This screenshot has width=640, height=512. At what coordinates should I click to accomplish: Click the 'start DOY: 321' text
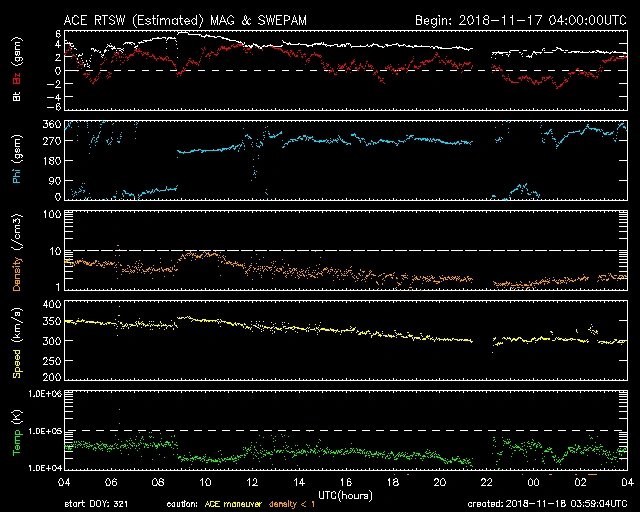pos(96,504)
